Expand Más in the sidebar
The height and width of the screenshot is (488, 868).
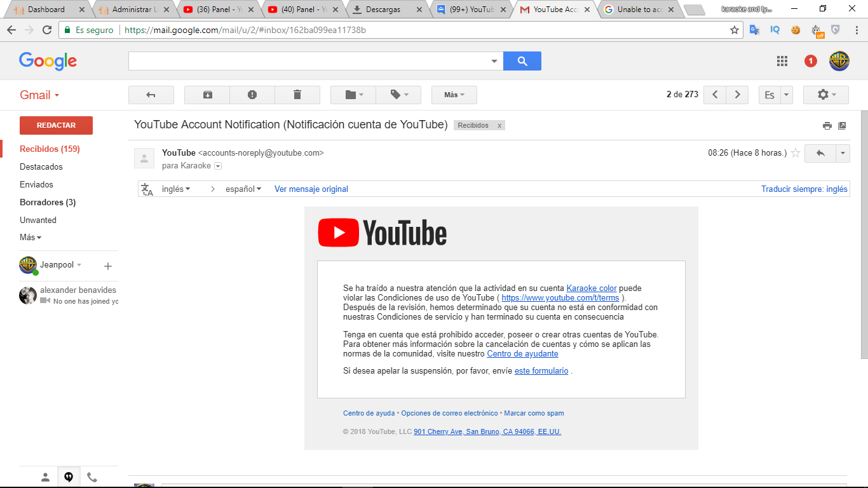[x=31, y=237]
